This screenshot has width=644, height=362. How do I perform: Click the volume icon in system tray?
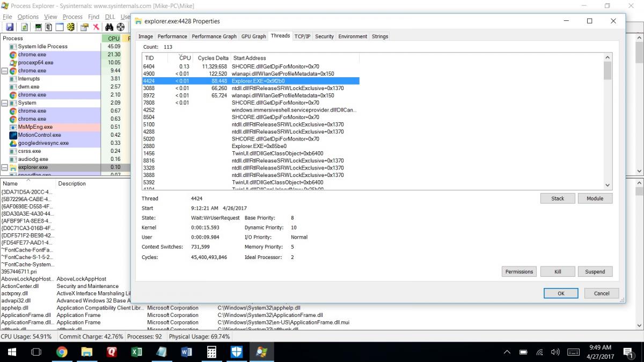[555, 352]
